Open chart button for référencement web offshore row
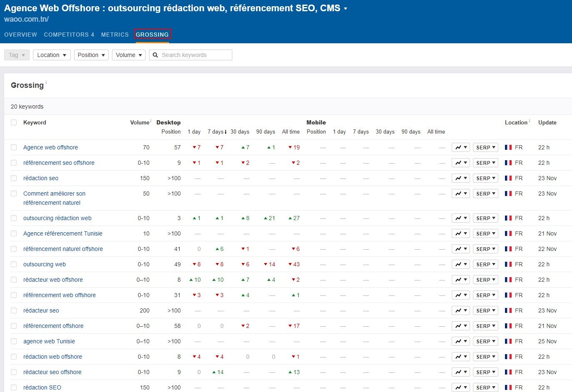 coord(460,295)
